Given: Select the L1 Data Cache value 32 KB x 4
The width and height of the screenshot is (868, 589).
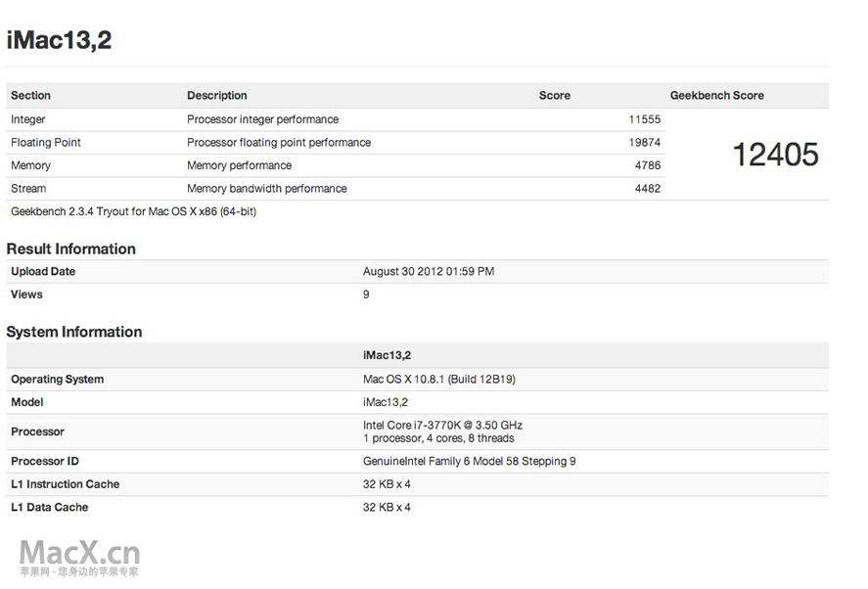Looking at the screenshot, I should click(x=387, y=507).
